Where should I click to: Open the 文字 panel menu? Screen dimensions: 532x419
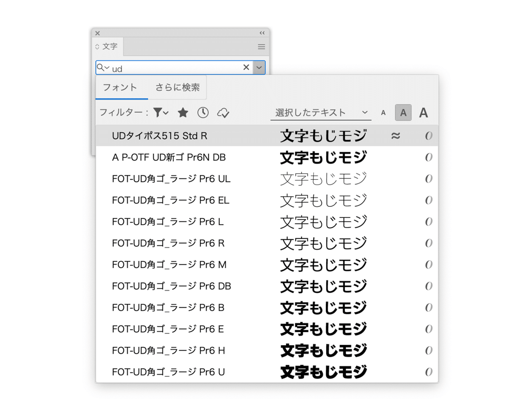(262, 47)
